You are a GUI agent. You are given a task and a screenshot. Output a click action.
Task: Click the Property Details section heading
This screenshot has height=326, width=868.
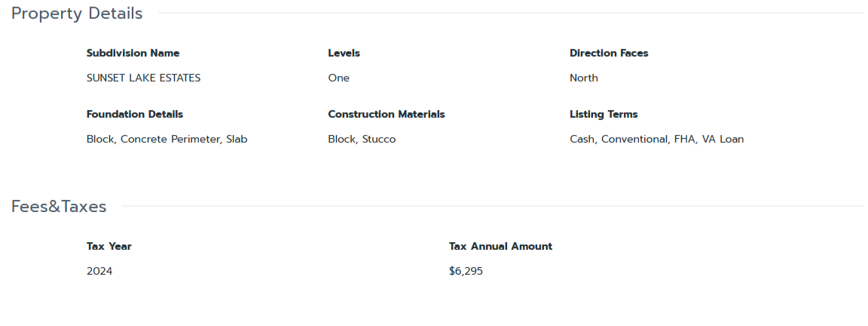[77, 14]
